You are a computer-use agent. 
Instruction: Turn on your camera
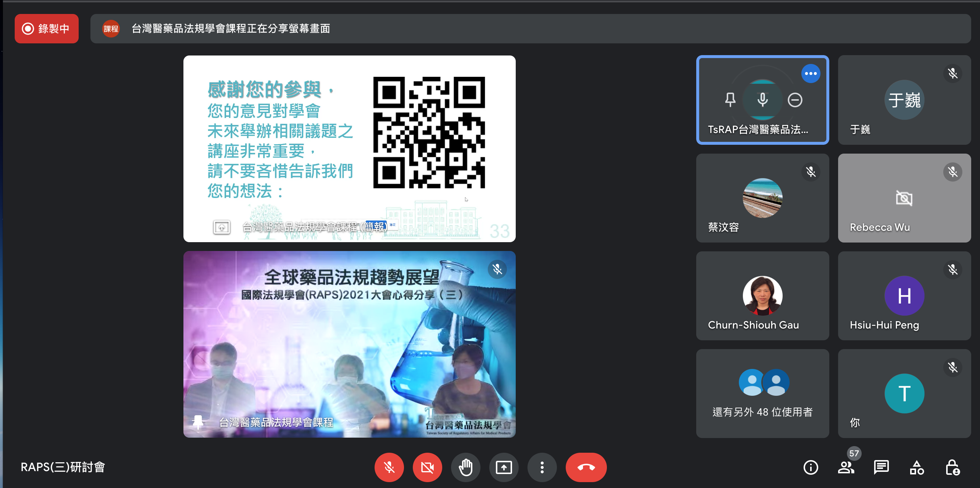[x=427, y=467]
